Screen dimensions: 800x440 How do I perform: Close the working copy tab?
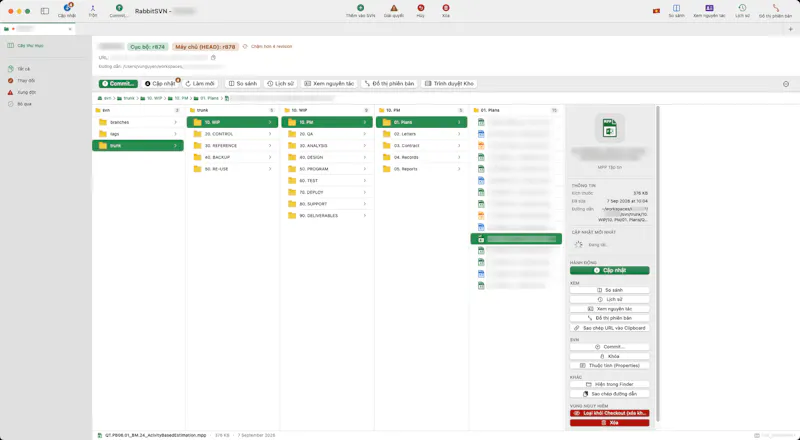[70, 29]
